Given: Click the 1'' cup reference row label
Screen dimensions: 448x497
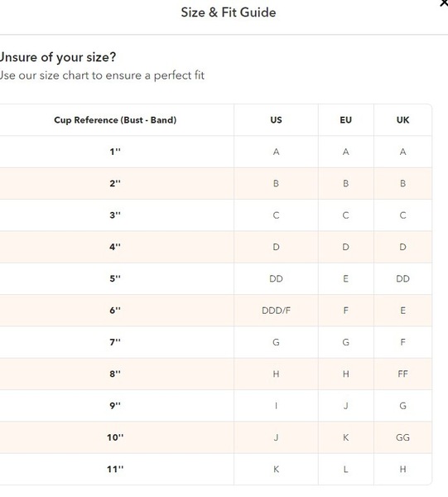Looking at the screenshot, I should 115,152.
